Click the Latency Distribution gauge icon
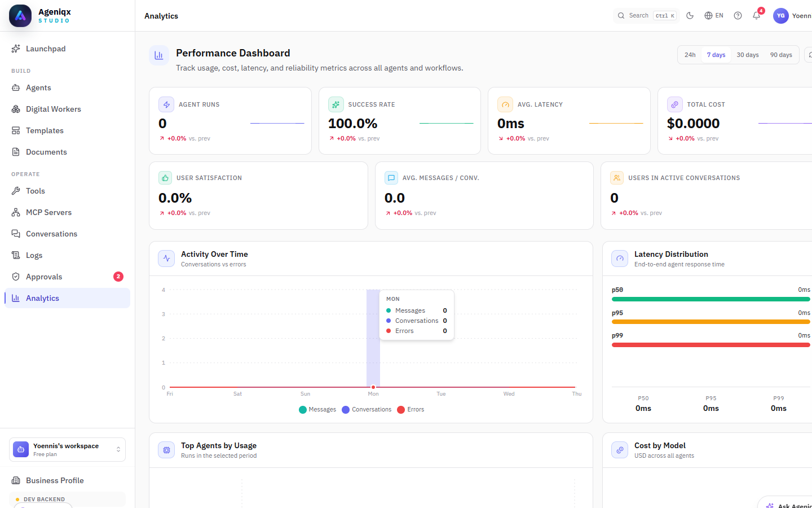 click(620, 259)
